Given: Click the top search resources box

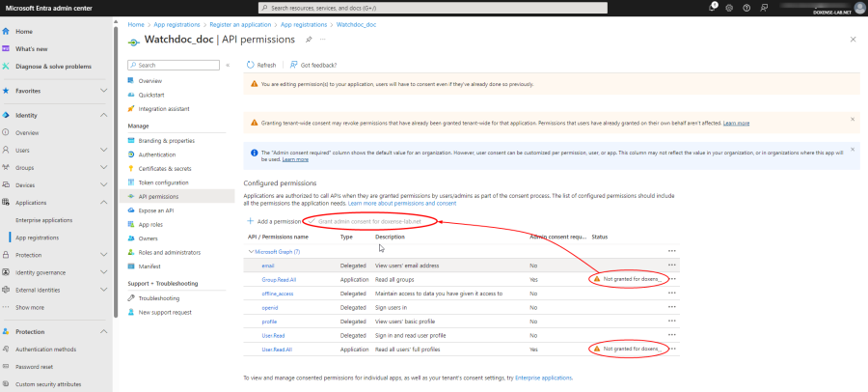Looking at the screenshot, I should tap(433, 8).
